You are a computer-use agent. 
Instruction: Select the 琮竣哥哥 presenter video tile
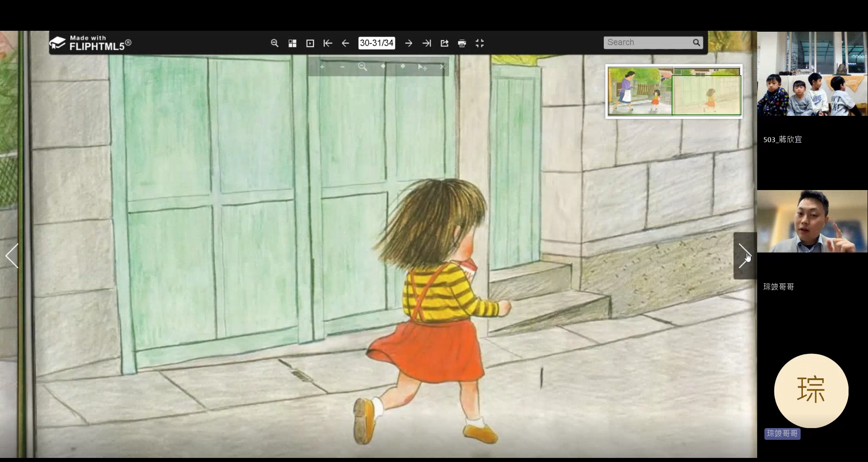point(812,221)
